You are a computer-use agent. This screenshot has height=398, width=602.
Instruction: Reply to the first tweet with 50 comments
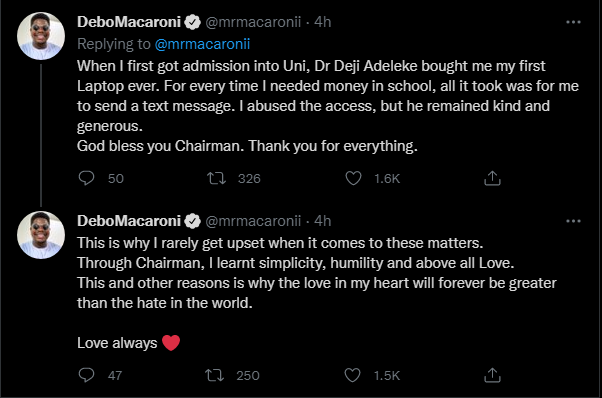[x=86, y=178]
